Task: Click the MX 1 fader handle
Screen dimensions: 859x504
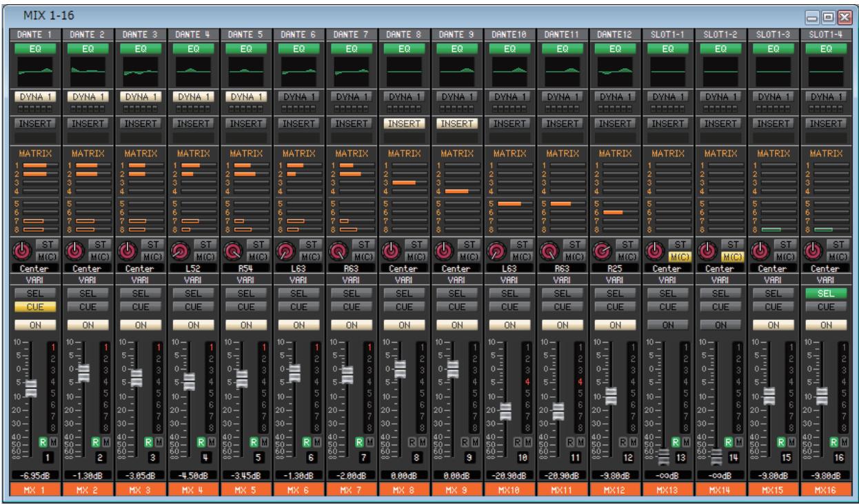Action: point(30,387)
